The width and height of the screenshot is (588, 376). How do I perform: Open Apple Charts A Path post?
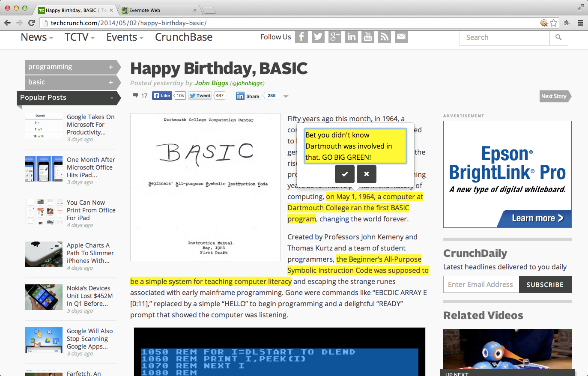click(x=90, y=253)
